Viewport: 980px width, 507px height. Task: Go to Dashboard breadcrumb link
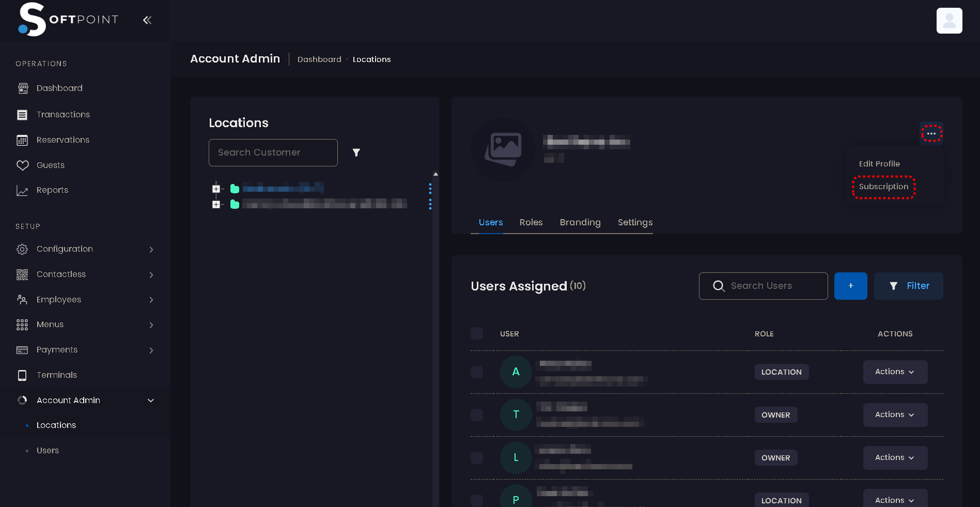319,59
